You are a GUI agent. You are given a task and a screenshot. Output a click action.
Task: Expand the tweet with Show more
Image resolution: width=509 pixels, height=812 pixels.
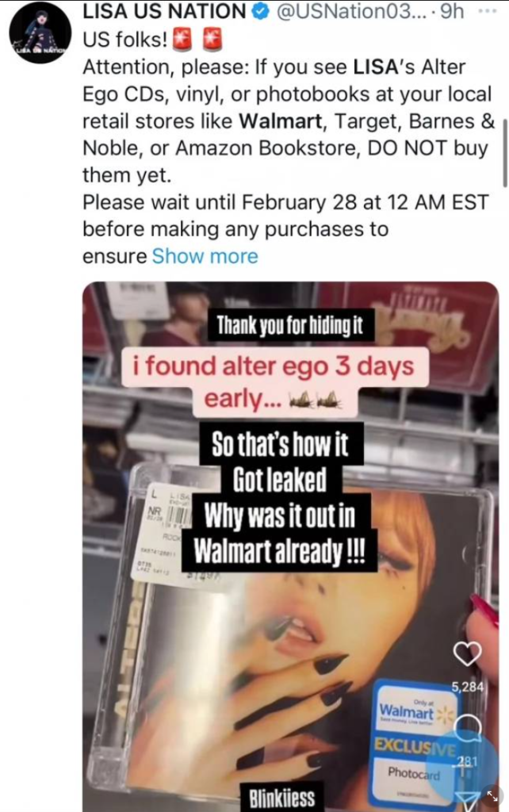pyautogui.click(x=205, y=256)
